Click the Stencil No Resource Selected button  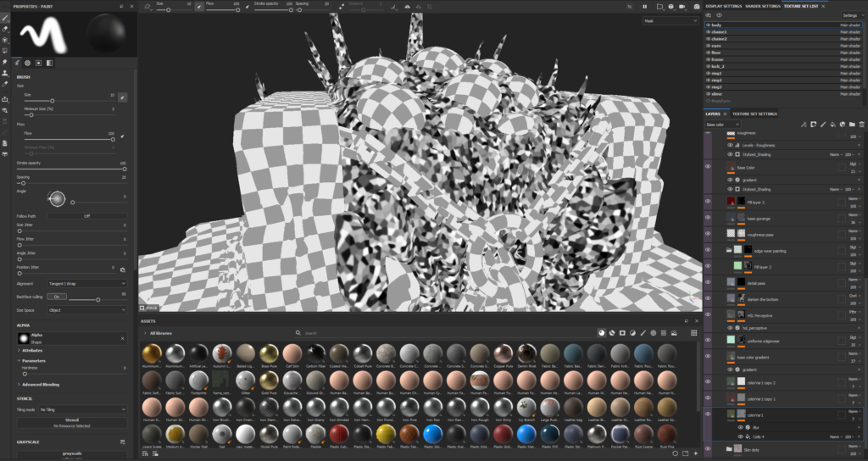click(x=72, y=423)
